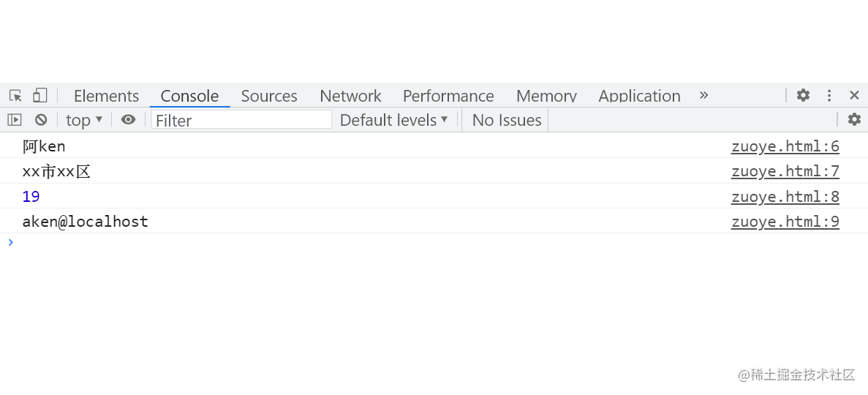Close DevTools with the X icon
The image size is (868, 395).
point(855,95)
